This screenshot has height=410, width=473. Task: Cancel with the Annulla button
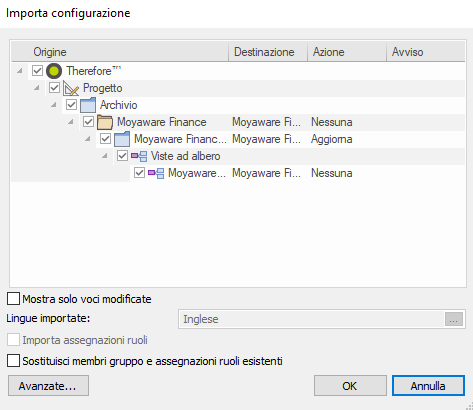428,386
